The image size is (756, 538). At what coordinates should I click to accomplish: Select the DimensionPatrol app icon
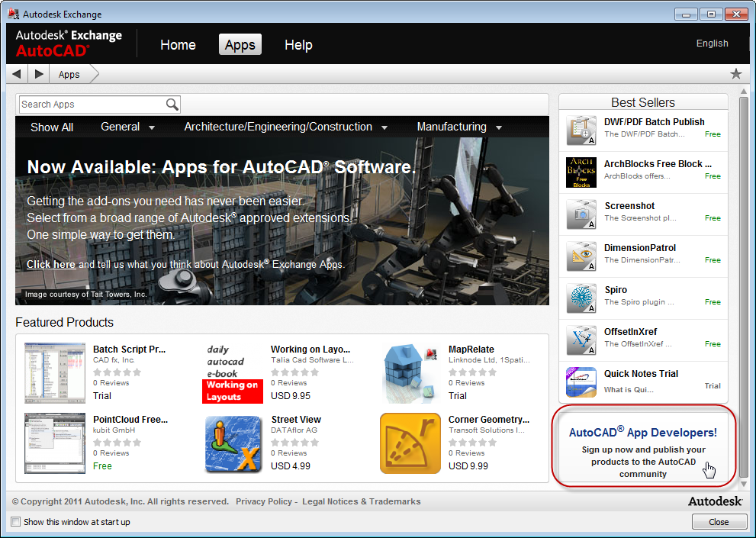pyautogui.click(x=581, y=256)
